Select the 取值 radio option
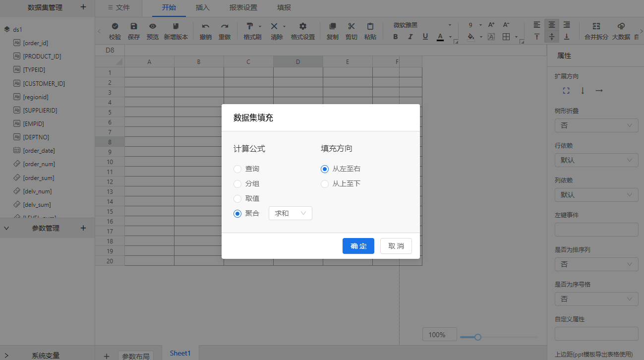 (237, 199)
